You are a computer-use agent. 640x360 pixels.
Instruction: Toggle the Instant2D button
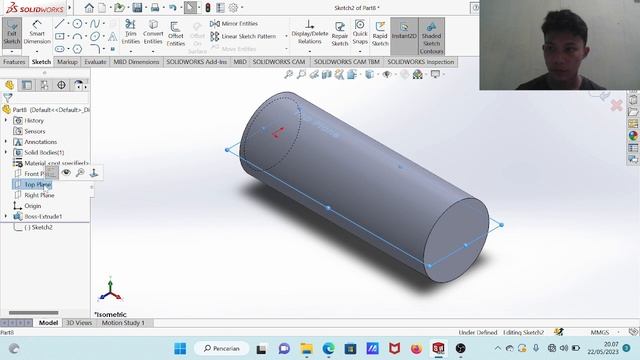click(404, 36)
